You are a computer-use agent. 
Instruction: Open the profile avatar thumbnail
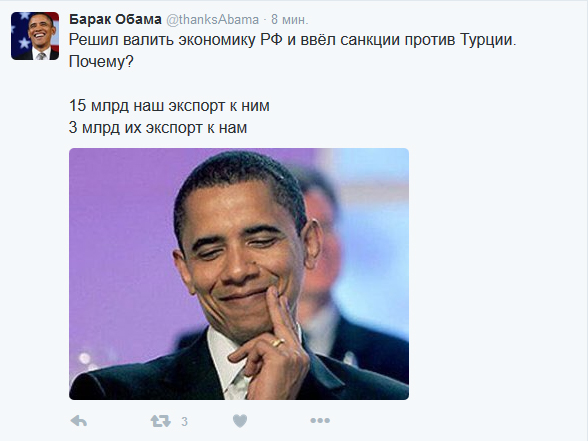[35, 36]
